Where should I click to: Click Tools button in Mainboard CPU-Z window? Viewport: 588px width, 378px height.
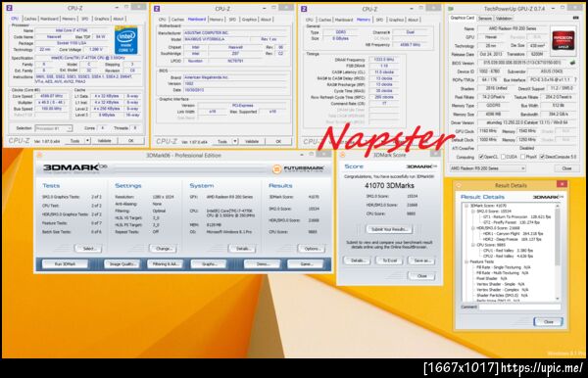(x=222, y=141)
